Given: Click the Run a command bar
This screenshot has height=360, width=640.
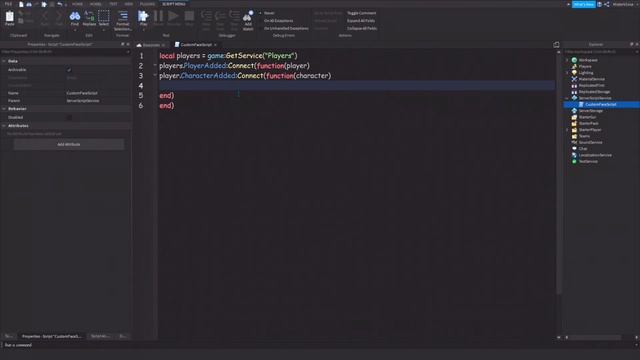Looking at the screenshot, I should coord(320,345).
